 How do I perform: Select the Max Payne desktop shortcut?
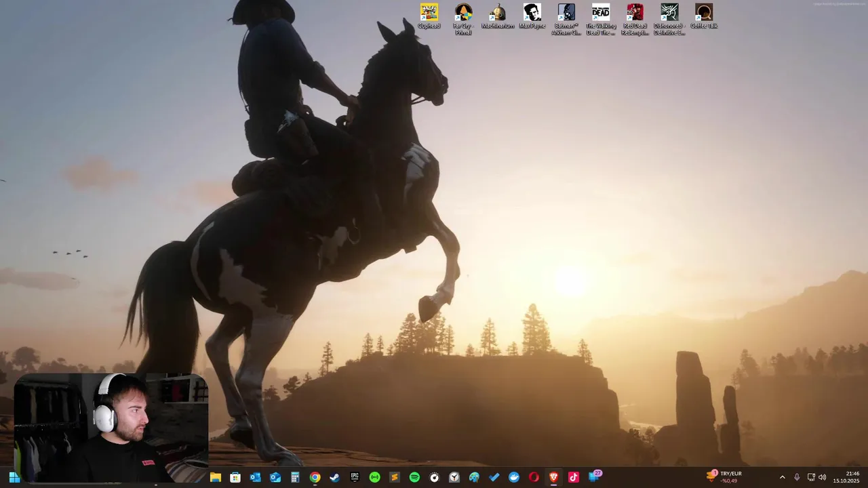(x=532, y=16)
